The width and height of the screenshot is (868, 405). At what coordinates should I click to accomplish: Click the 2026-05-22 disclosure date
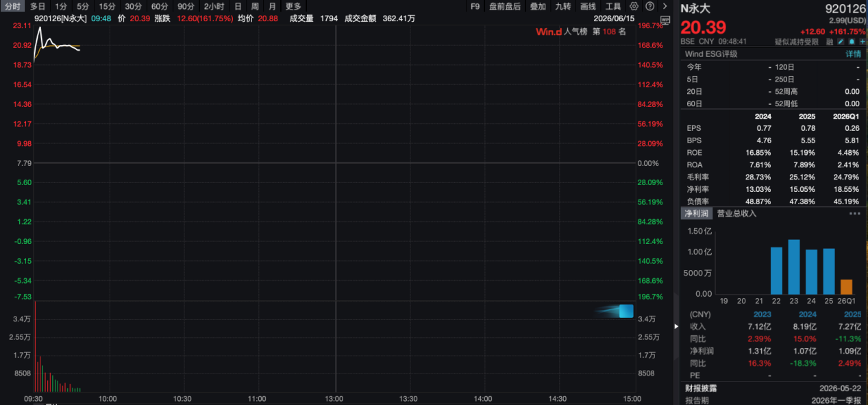[841, 388]
